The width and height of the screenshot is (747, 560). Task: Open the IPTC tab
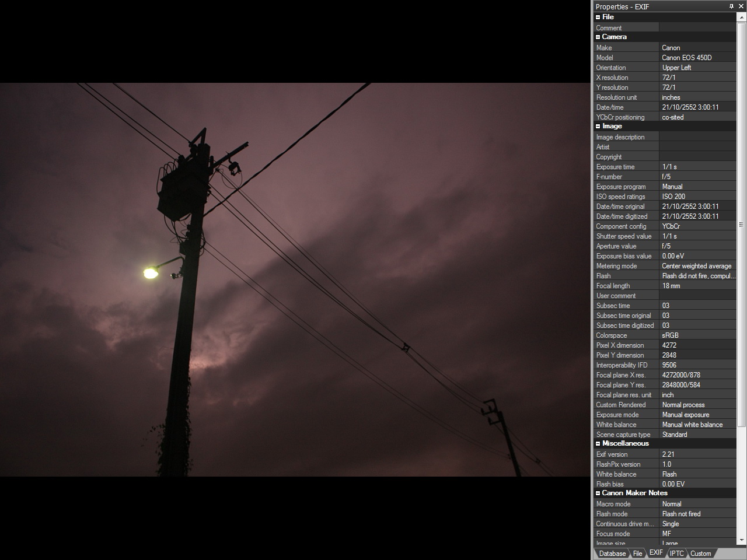[x=676, y=554]
